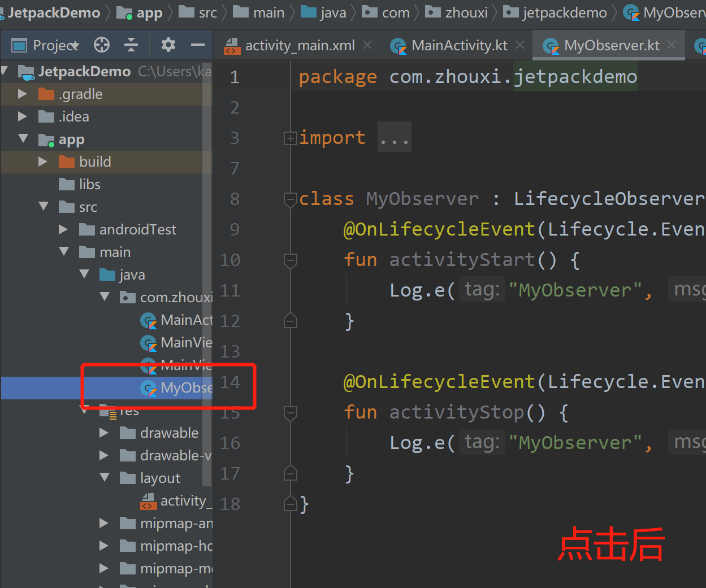Click the LifecycleObserver type in code
The width and height of the screenshot is (706, 588).
pyautogui.click(x=609, y=199)
